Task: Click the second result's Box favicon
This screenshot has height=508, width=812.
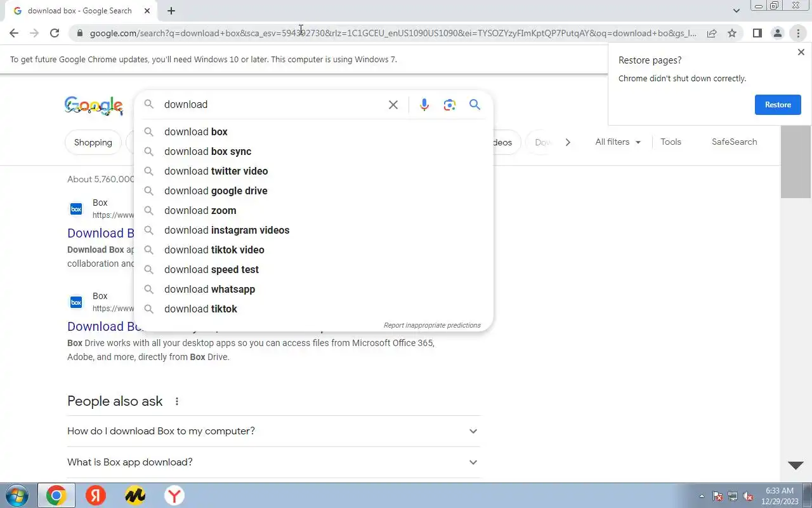Action: click(76, 302)
